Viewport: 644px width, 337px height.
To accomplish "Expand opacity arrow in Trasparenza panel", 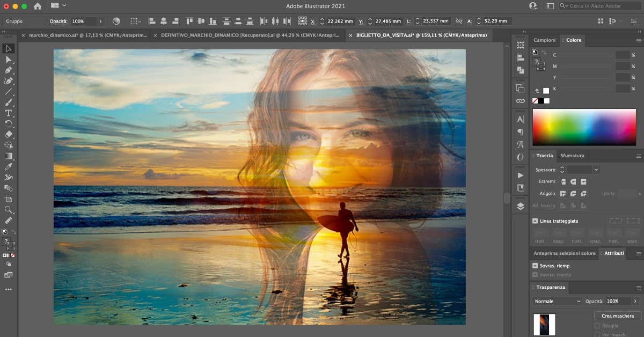I will tap(635, 301).
